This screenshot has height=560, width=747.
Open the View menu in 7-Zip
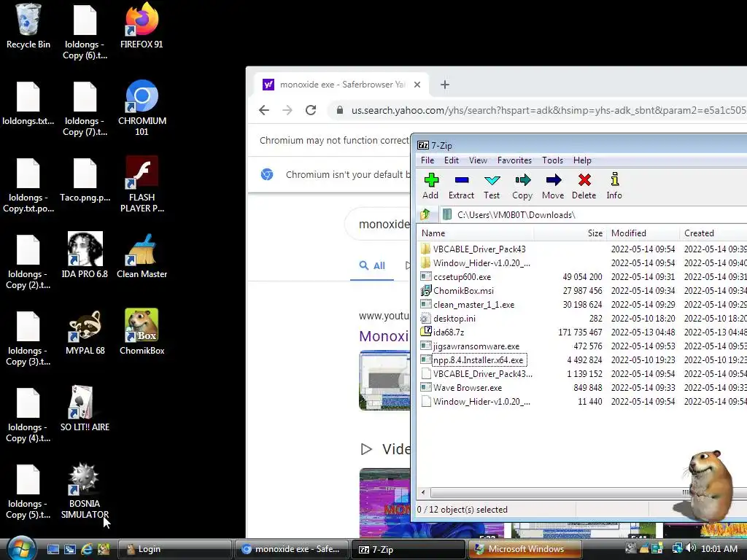click(x=478, y=160)
